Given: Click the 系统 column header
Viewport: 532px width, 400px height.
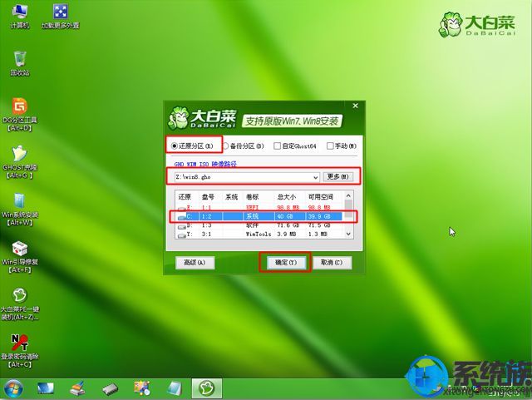Looking at the screenshot, I should tap(231, 196).
